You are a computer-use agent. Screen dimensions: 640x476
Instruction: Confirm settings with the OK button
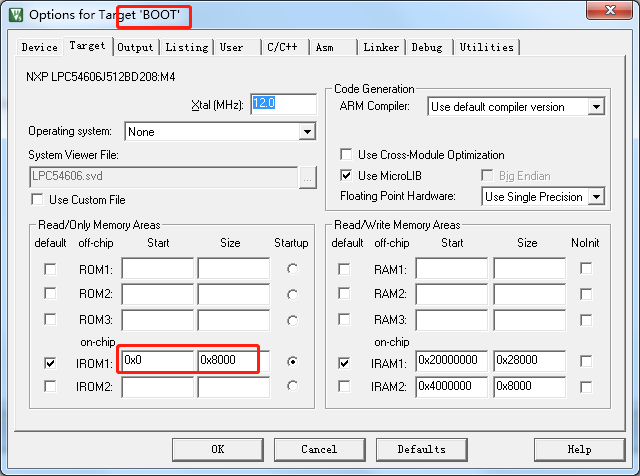(x=218, y=449)
